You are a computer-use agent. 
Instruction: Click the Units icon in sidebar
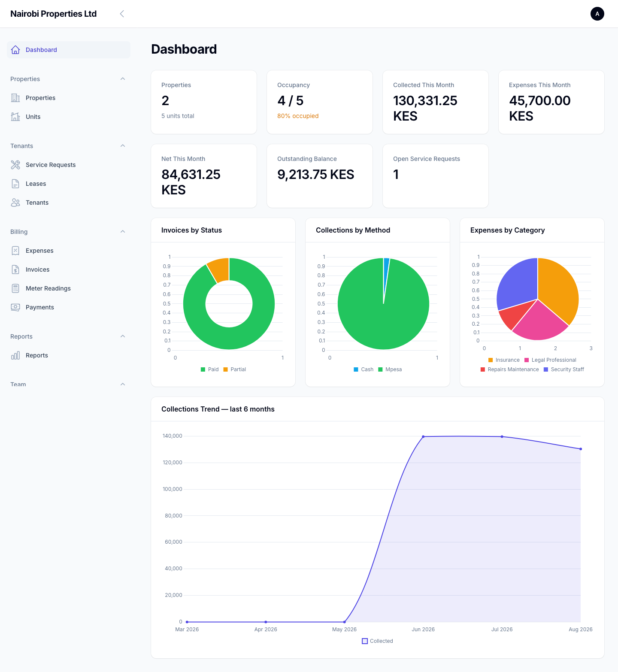pyautogui.click(x=15, y=117)
